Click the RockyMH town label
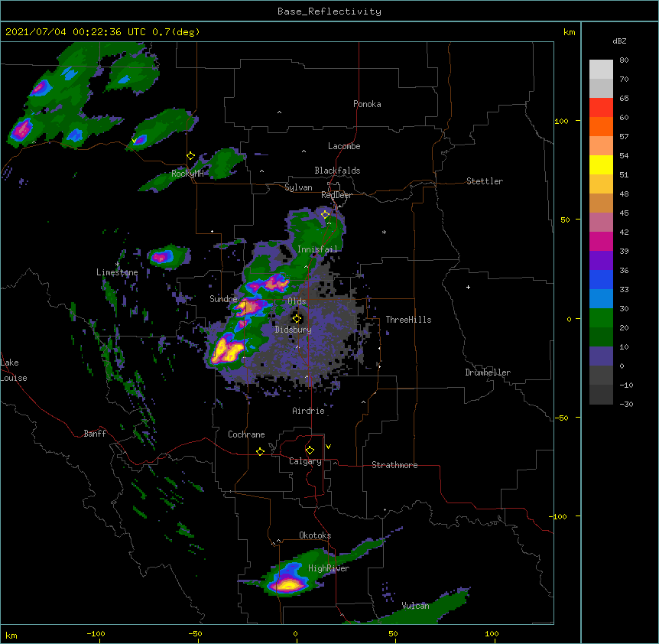The width and height of the screenshot is (659, 644). [187, 174]
